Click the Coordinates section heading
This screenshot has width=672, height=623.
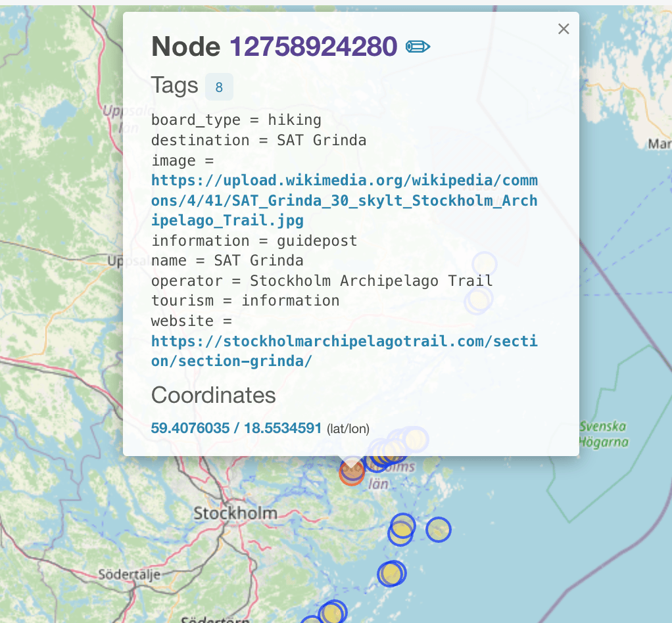coord(213,395)
